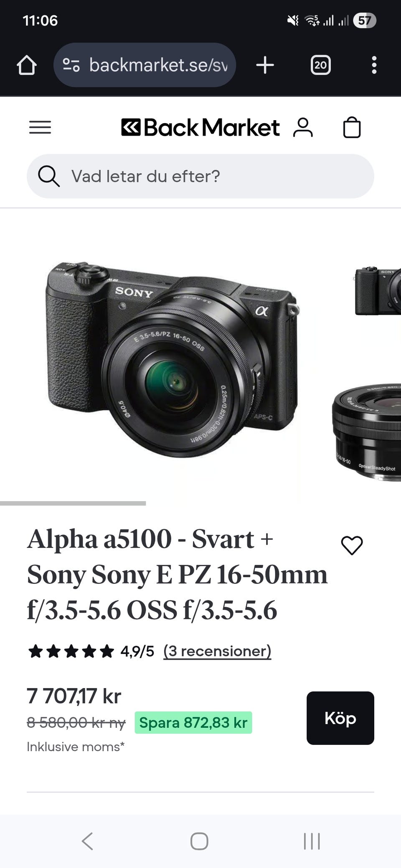Add product to favorites with heart icon

352,545
